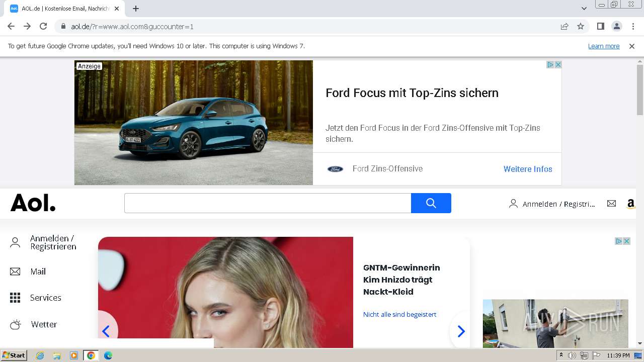Open mail envelope icon in header
Viewport: 644px width, 362px height.
coord(611,203)
